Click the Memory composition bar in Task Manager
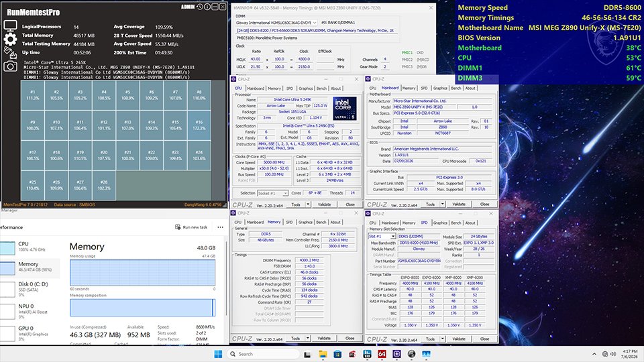The height and width of the screenshot is (362, 644). tap(142, 308)
